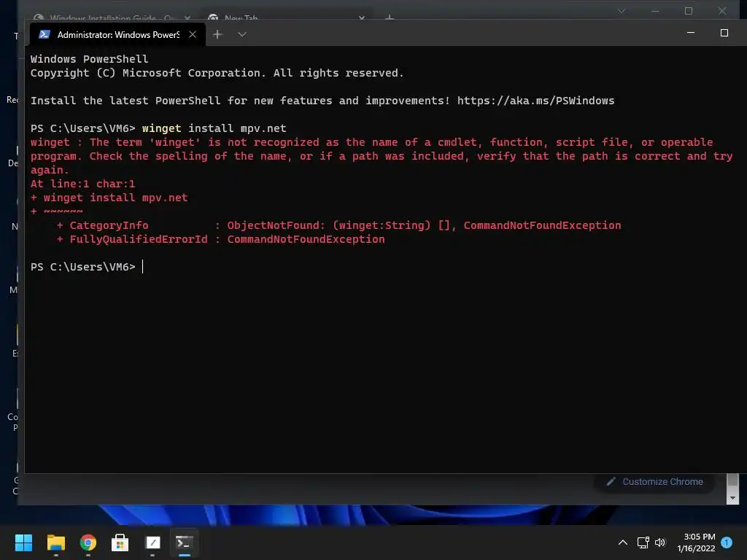Select the Administrator: Windows PowerShell tab
Viewport: 747px width, 560px height.
[x=117, y=34]
